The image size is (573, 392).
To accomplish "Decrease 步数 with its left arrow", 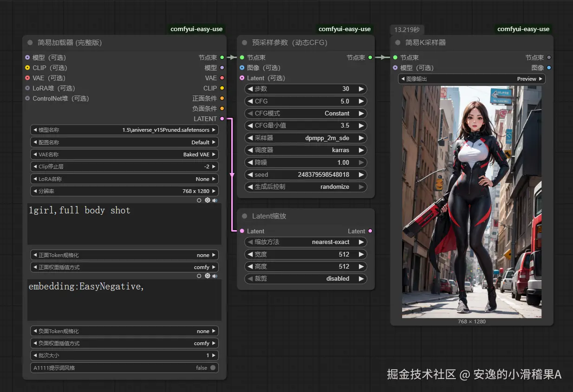I will pos(251,89).
